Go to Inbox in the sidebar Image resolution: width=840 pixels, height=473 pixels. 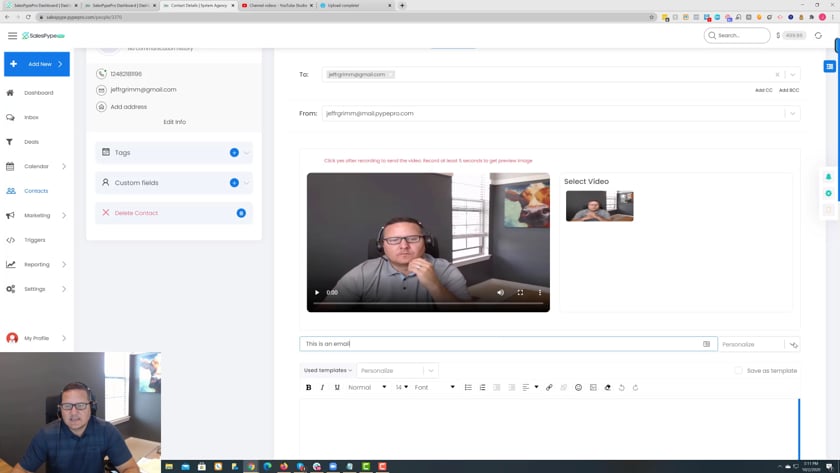tap(31, 117)
